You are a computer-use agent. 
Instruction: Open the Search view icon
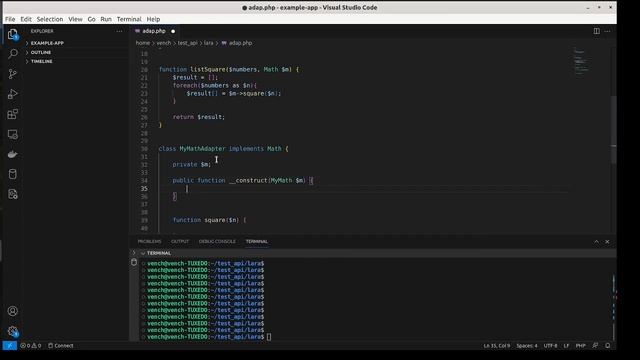tap(13, 53)
